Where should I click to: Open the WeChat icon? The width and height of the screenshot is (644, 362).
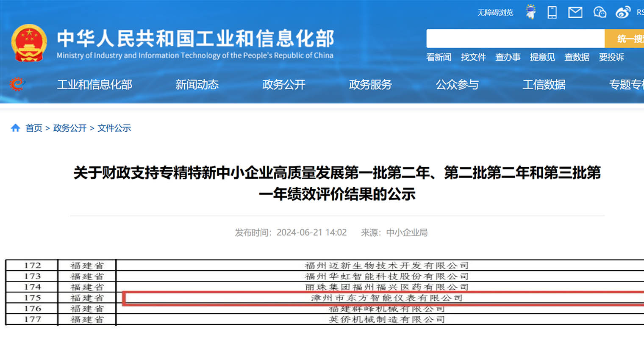[600, 12]
